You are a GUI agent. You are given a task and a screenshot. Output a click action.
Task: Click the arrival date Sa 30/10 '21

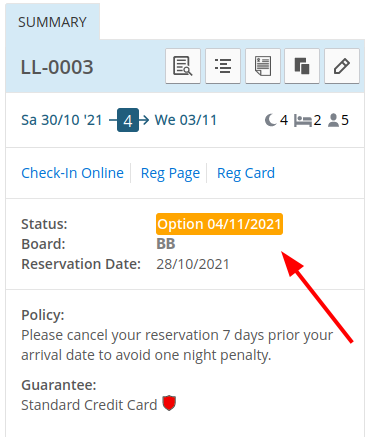point(62,120)
